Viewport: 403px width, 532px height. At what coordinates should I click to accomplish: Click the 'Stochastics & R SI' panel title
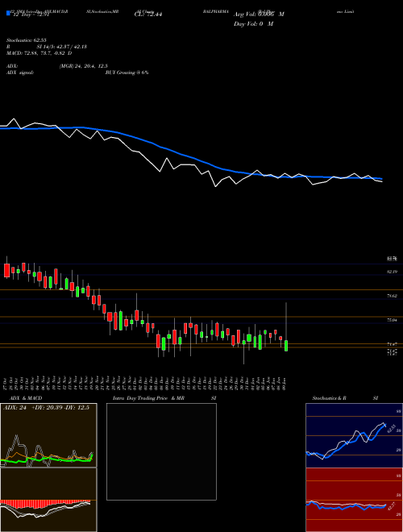pos(345,398)
